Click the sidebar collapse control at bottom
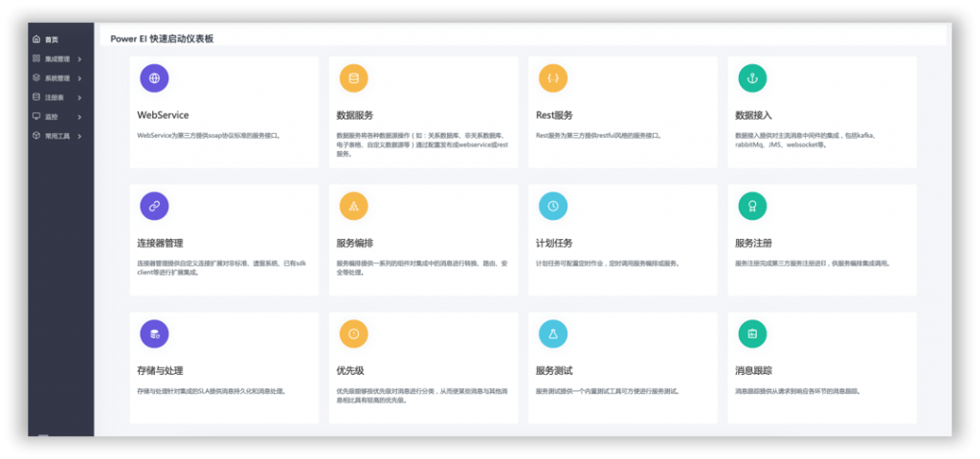980x459 pixels. 43,435
